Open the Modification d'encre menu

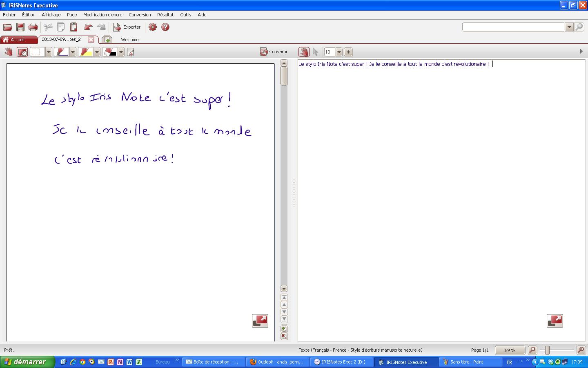(x=102, y=15)
